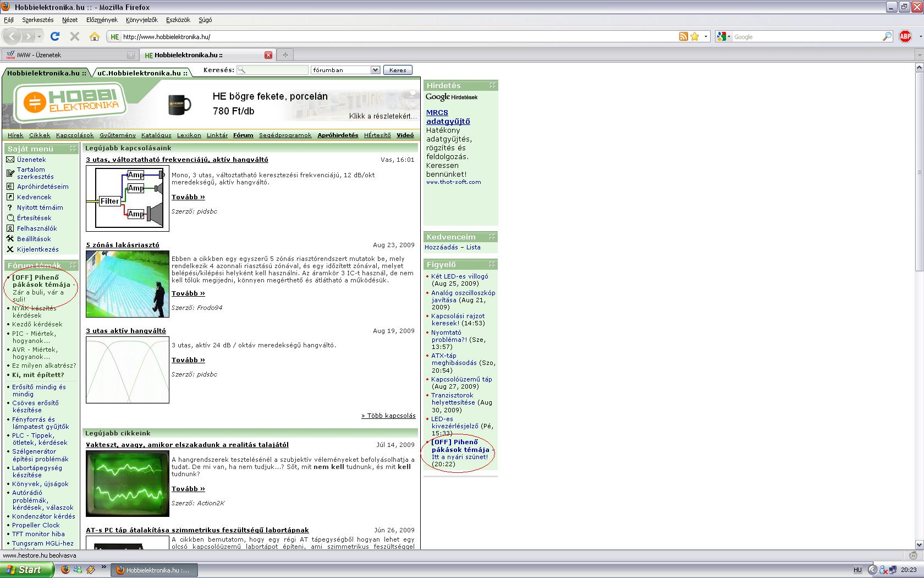Switch to the iWiW - Üzenetek tab

coord(69,55)
